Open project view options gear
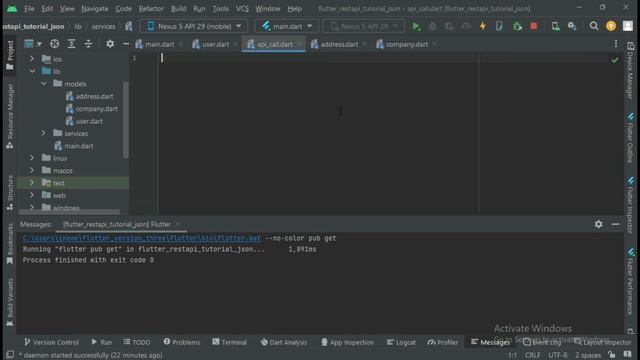This screenshot has height=360, width=640. tap(110, 44)
